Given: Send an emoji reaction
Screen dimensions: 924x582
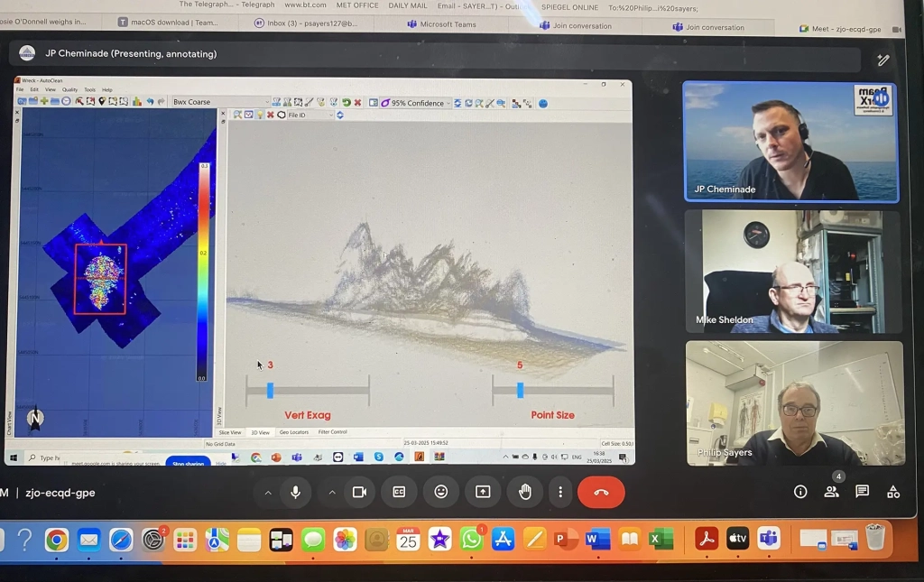Looking at the screenshot, I should pyautogui.click(x=441, y=492).
